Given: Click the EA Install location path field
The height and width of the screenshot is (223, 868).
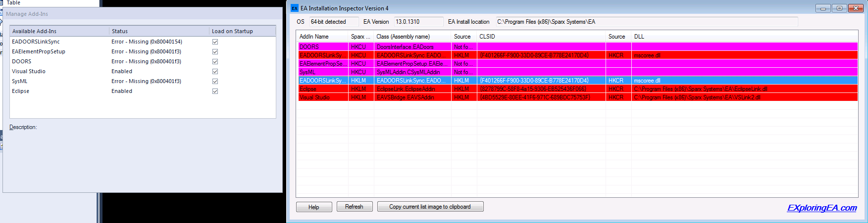Looking at the screenshot, I should pyautogui.click(x=647, y=22).
